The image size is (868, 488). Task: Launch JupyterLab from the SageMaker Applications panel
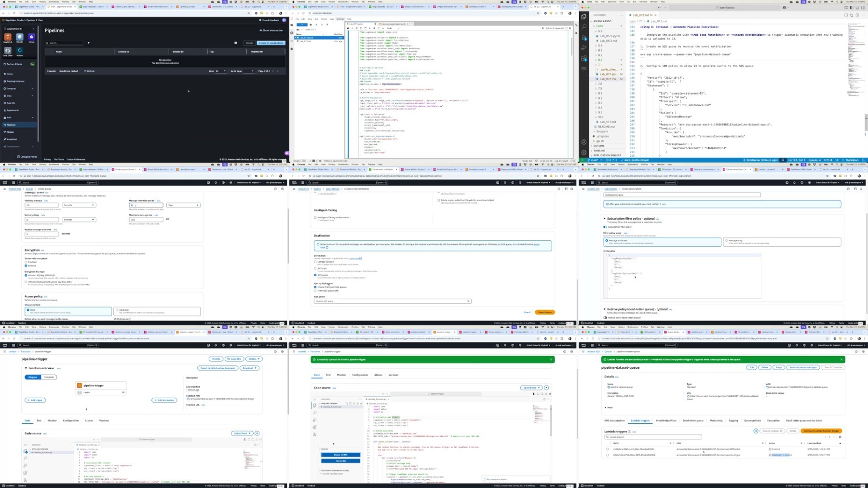click(x=8, y=38)
